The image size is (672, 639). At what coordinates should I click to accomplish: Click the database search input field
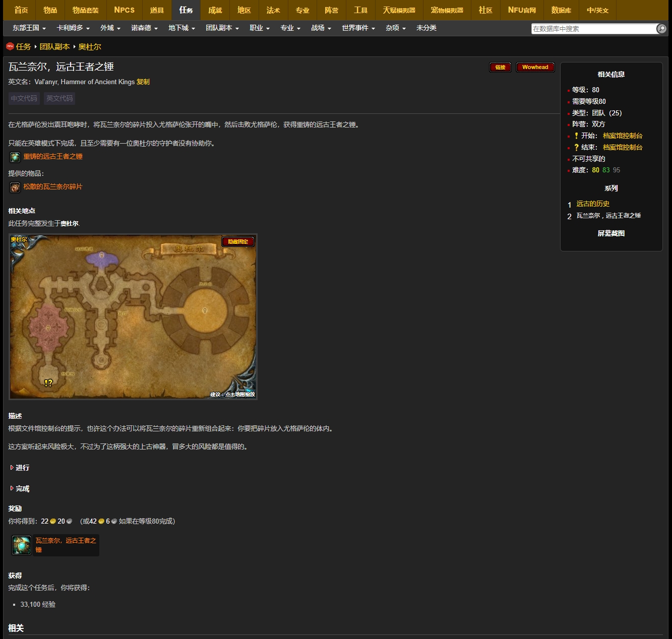click(x=593, y=29)
